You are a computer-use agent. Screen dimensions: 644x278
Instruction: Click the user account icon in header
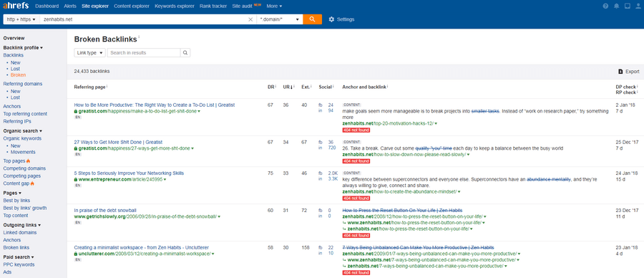coord(638,6)
